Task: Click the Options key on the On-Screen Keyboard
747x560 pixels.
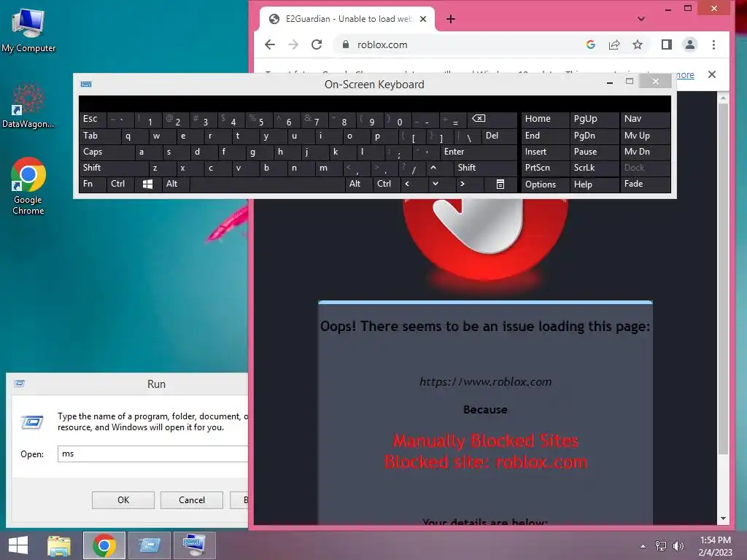Action: point(545,184)
